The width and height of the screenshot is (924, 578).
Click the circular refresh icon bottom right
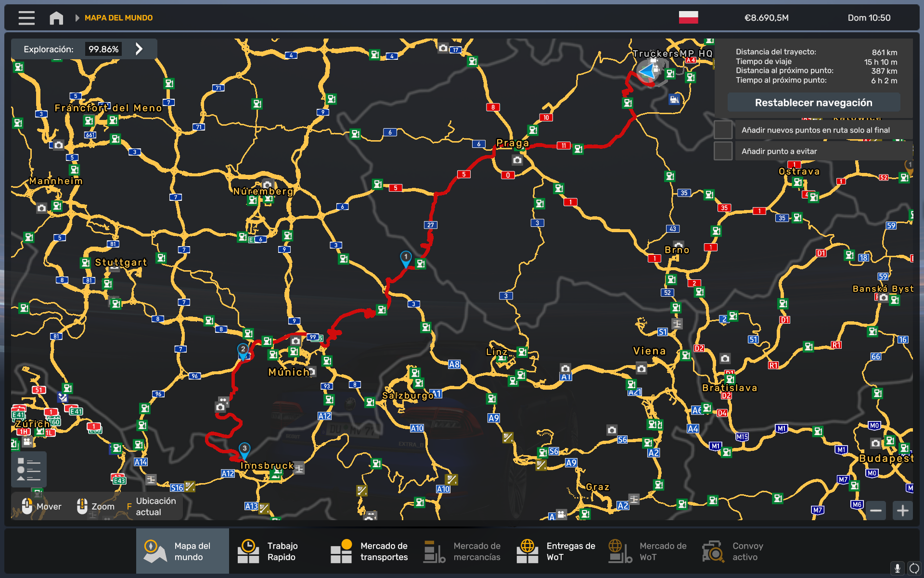(x=914, y=568)
